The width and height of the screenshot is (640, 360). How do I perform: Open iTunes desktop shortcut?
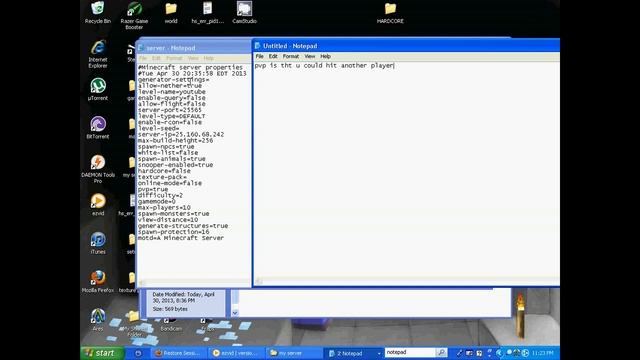(x=98, y=243)
